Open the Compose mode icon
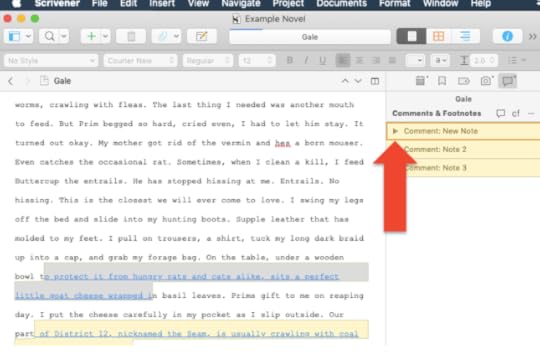Screen dimensions: 540x362 pyautogui.click(x=201, y=36)
